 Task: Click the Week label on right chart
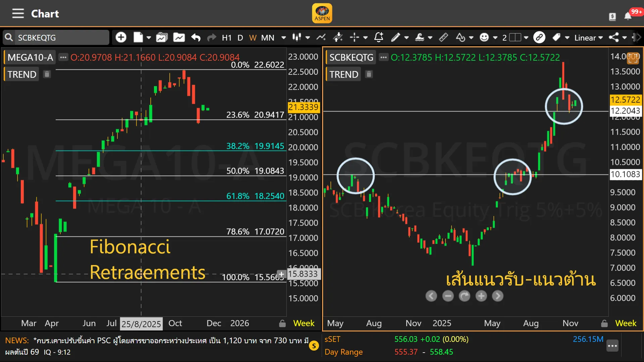[x=626, y=323]
